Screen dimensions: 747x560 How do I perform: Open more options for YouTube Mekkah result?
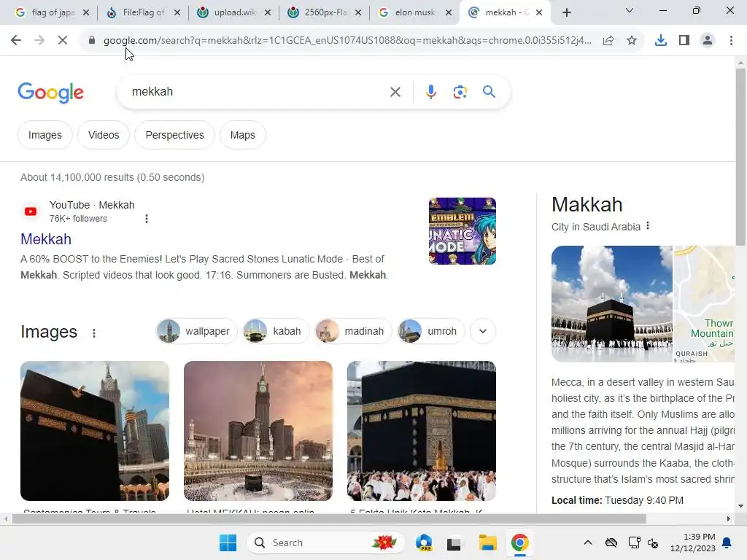146,219
